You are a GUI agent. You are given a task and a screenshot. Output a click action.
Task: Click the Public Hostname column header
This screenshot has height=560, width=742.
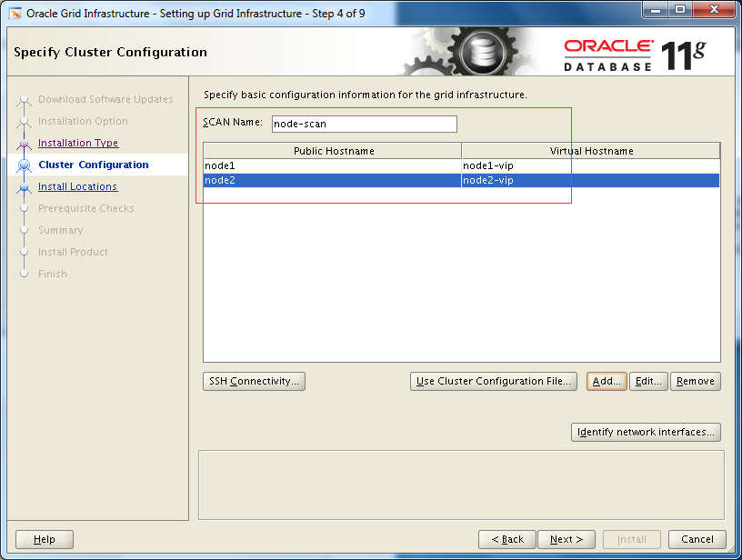tap(333, 151)
